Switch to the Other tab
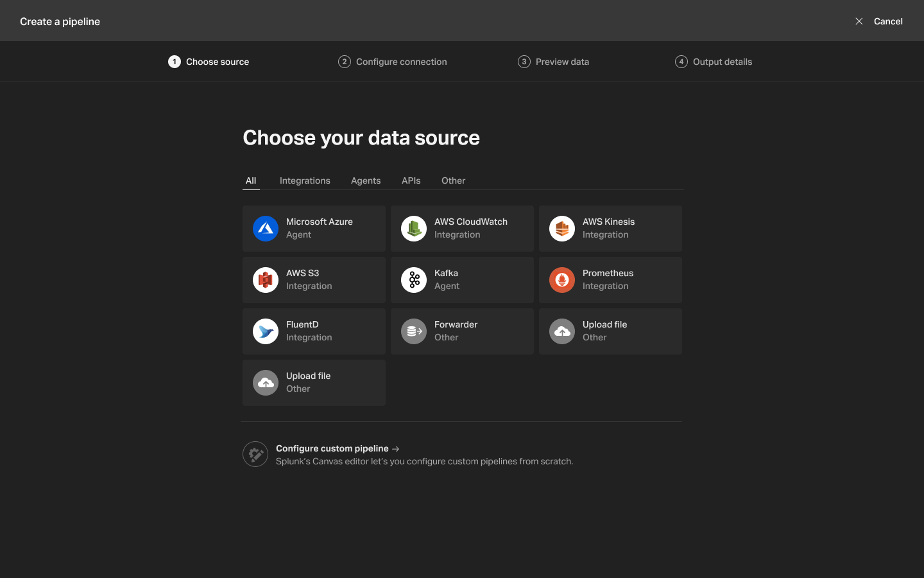Viewport: 924px width, 578px height. point(453,180)
